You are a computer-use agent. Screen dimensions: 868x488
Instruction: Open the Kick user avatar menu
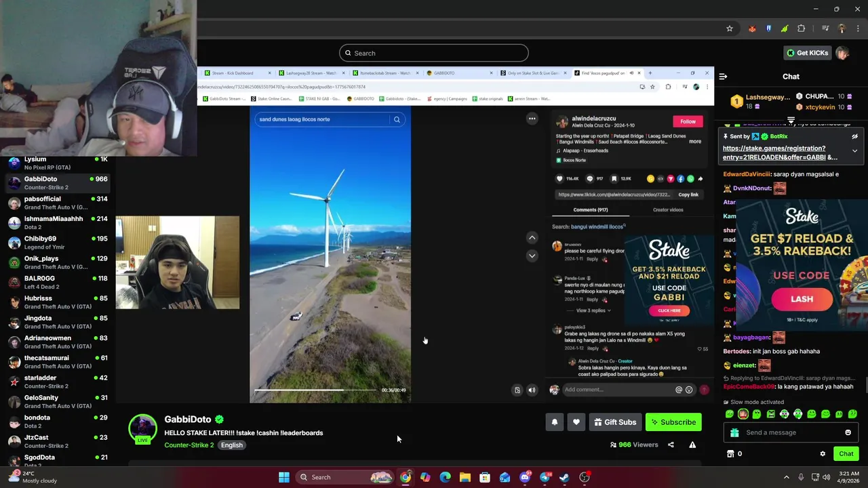pyautogui.click(x=842, y=53)
